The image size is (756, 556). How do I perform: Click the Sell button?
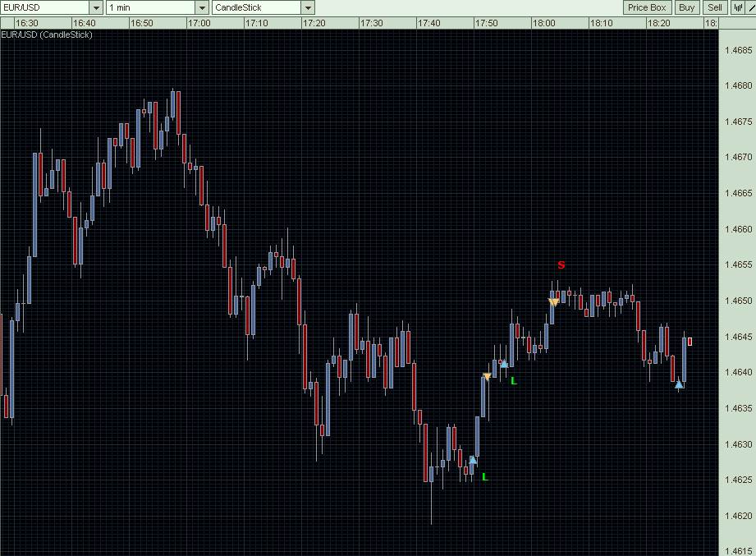coord(715,7)
